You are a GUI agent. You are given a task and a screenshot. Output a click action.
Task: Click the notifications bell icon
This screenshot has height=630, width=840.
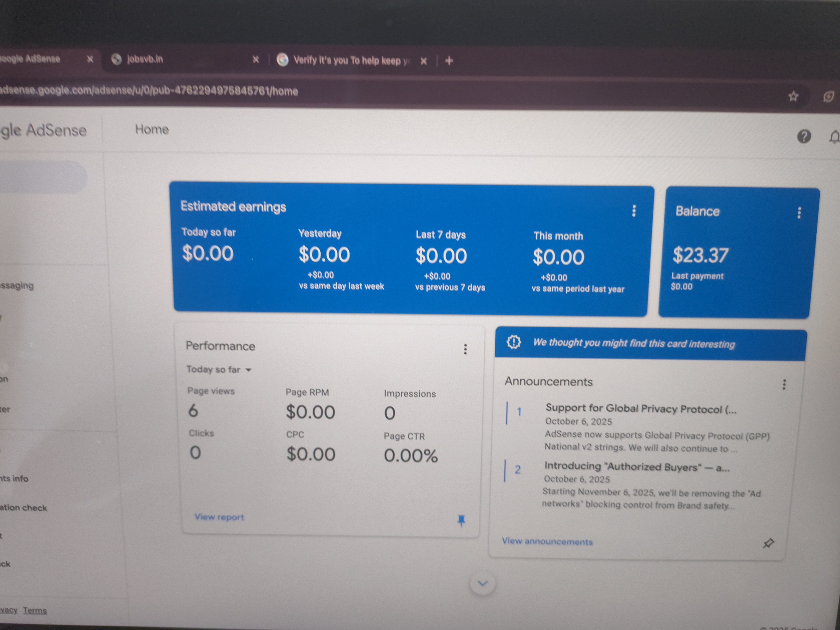tap(834, 137)
